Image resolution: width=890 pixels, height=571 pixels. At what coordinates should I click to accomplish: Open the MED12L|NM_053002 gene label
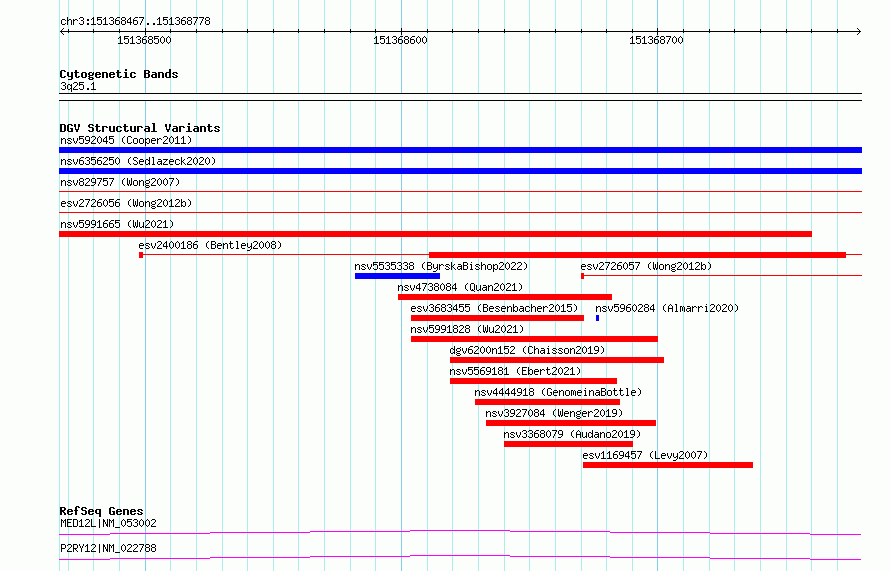click(x=108, y=523)
